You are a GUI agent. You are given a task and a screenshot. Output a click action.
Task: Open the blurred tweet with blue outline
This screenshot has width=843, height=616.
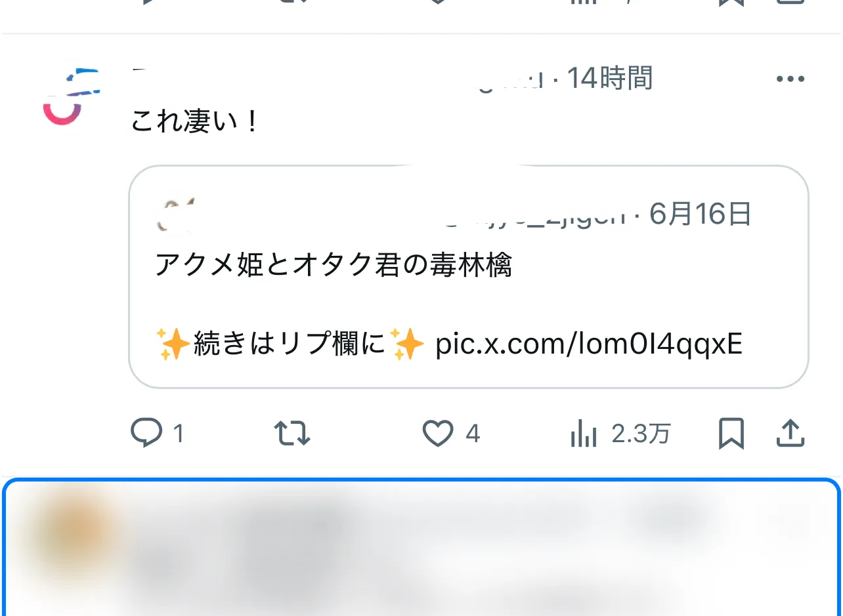click(x=421, y=548)
